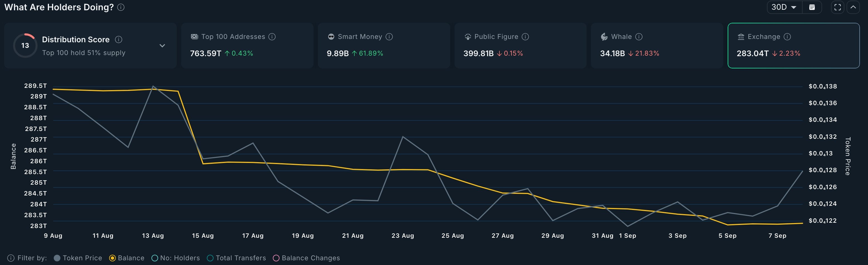
Task: Enter fullscreen mode for the chart
Action: point(838,7)
